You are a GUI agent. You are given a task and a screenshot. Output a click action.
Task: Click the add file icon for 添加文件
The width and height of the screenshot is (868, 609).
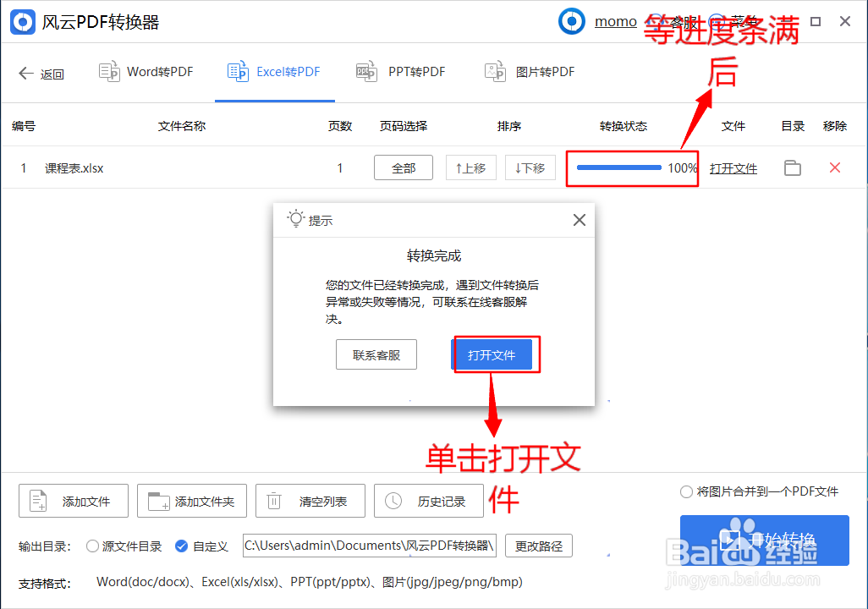37,501
